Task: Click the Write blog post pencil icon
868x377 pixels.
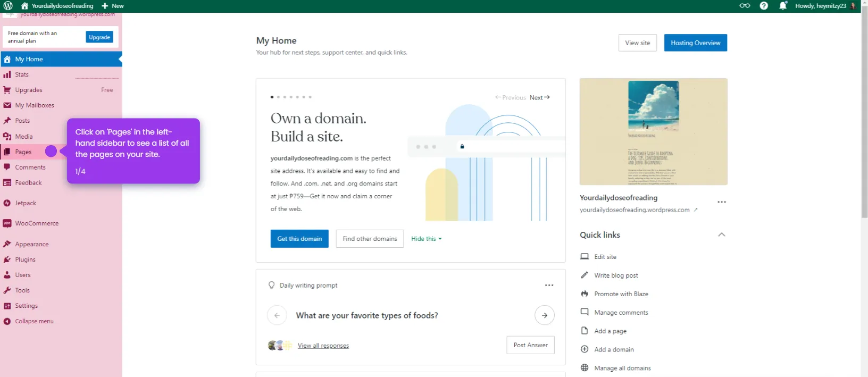Action: 585,275
